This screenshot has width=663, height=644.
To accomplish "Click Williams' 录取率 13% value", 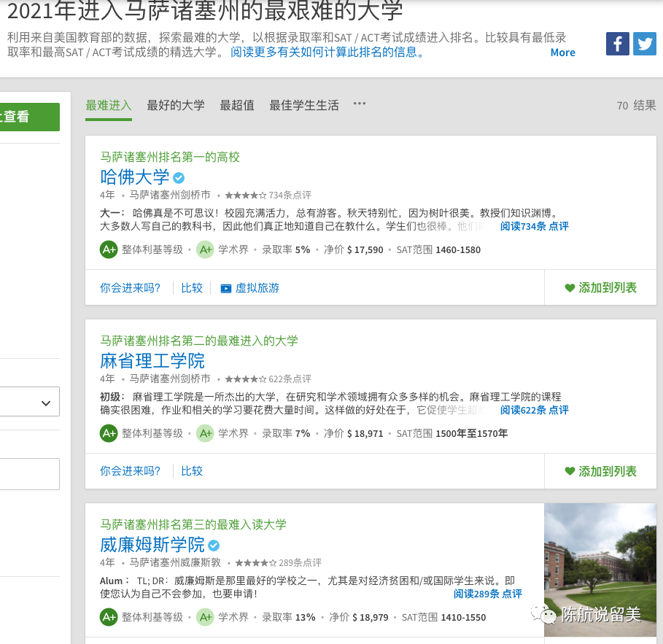I will (289, 617).
